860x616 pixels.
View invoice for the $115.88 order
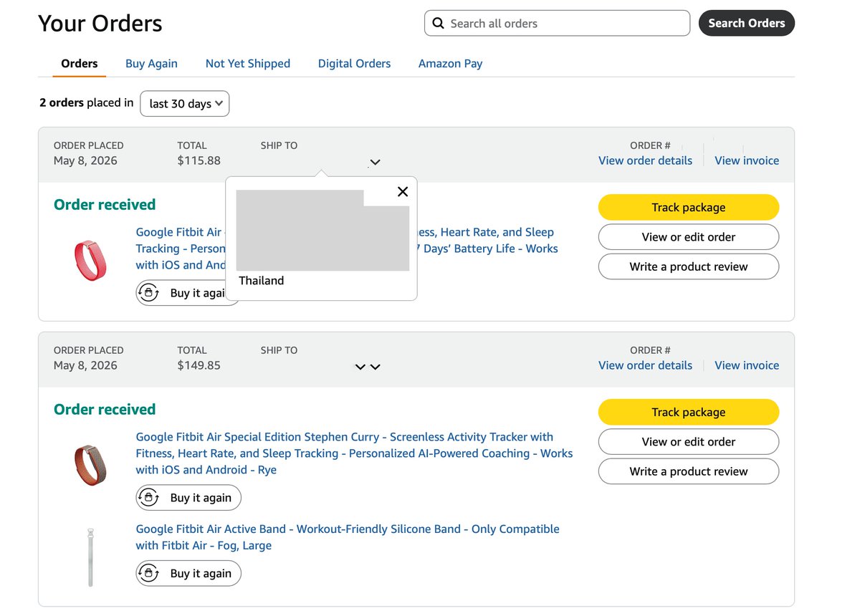coord(747,160)
